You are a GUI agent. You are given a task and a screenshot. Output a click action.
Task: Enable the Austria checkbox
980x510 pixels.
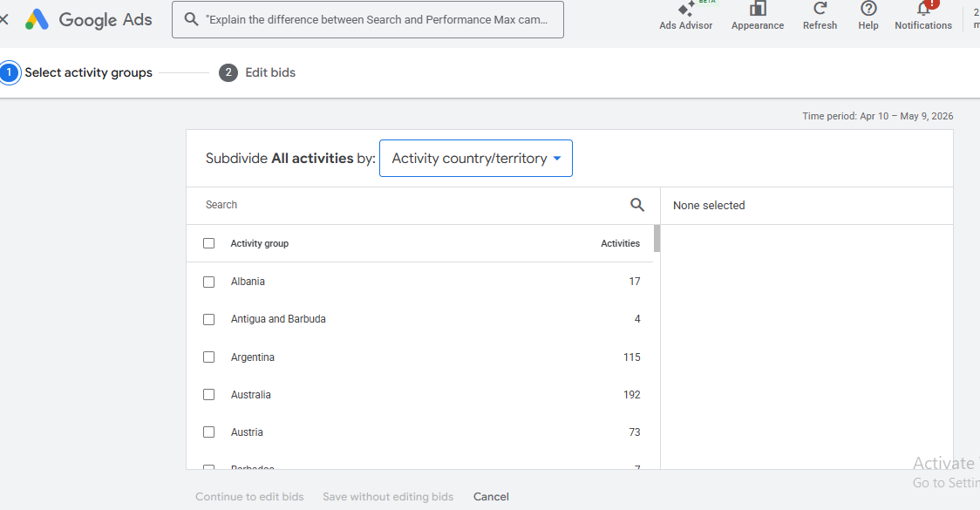[208, 432]
